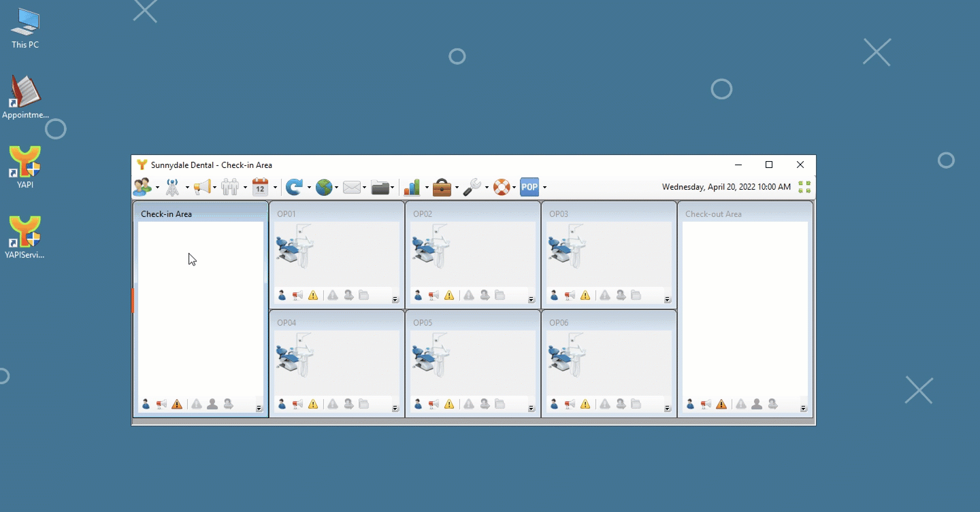Image resolution: width=980 pixels, height=512 pixels.
Task: Select the Check-out Area panel header
Action: tap(745, 214)
